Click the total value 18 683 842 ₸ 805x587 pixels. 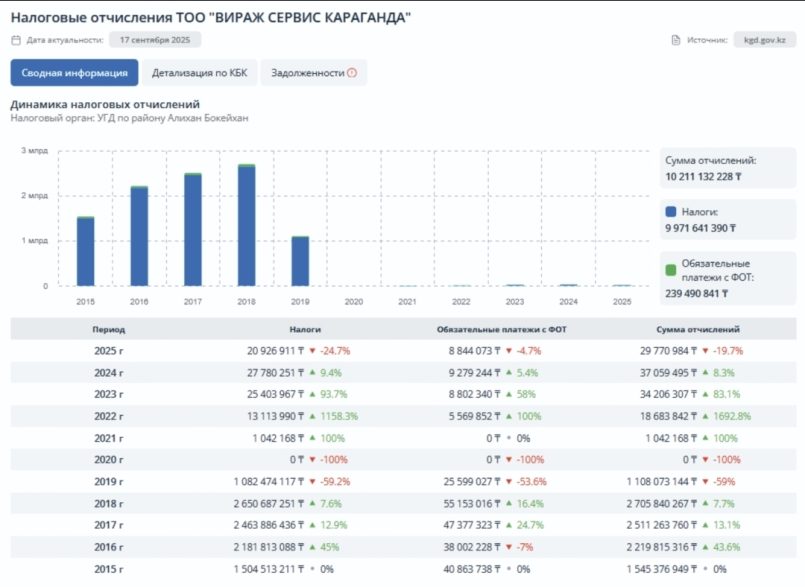point(668,416)
